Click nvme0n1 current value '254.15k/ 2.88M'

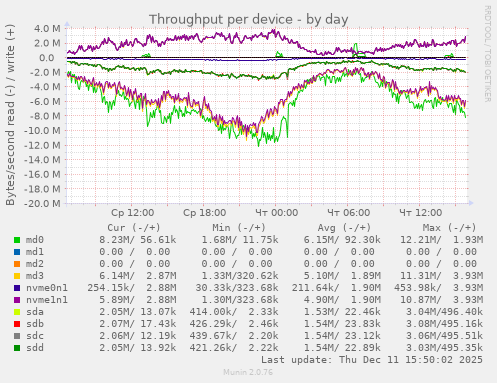pyautogui.click(x=132, y=288)
